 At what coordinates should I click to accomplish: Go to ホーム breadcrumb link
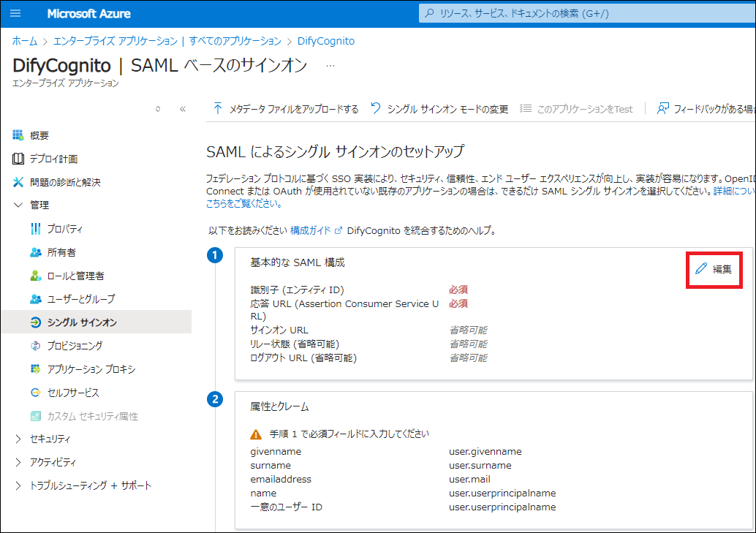point(25,41)
